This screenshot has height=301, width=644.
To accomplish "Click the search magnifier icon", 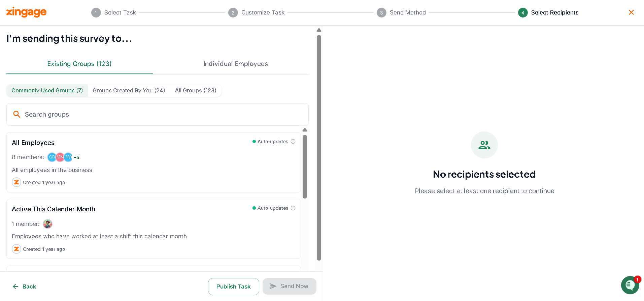I will pos(17,114).
